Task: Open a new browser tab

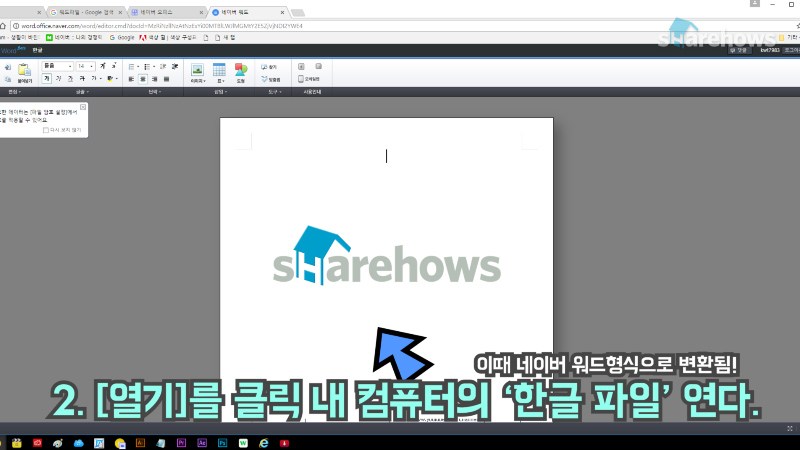Action: point(297,12)
